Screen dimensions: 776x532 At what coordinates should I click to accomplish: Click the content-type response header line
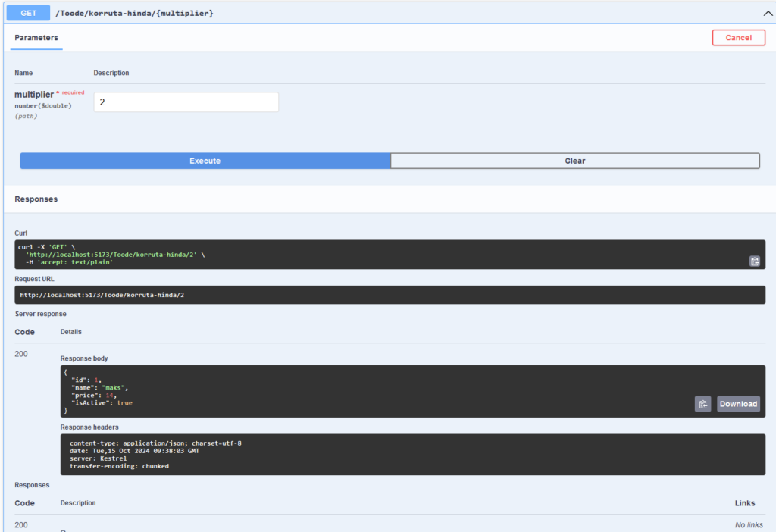(155, 443)
